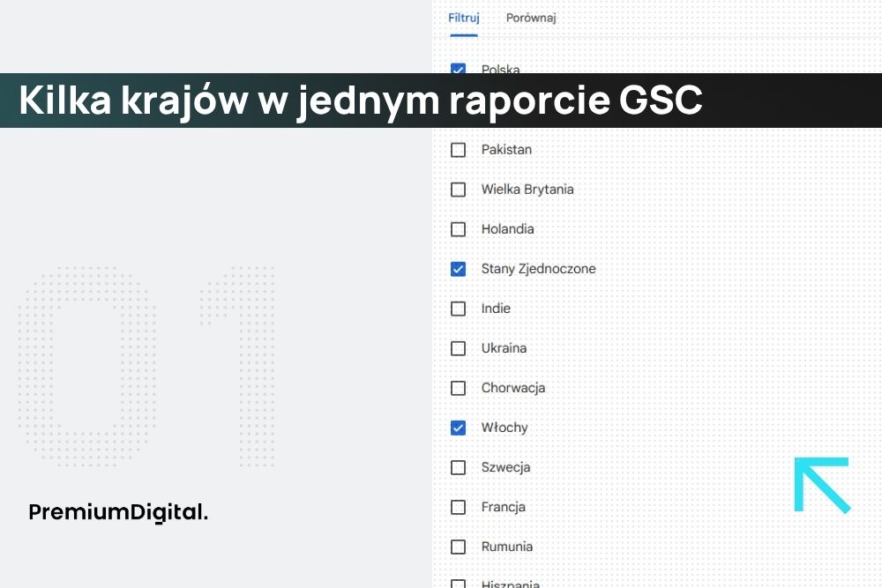Uncheck the Włochy checkbox
This screenshot has height=588, width=882.
point(459,428)
